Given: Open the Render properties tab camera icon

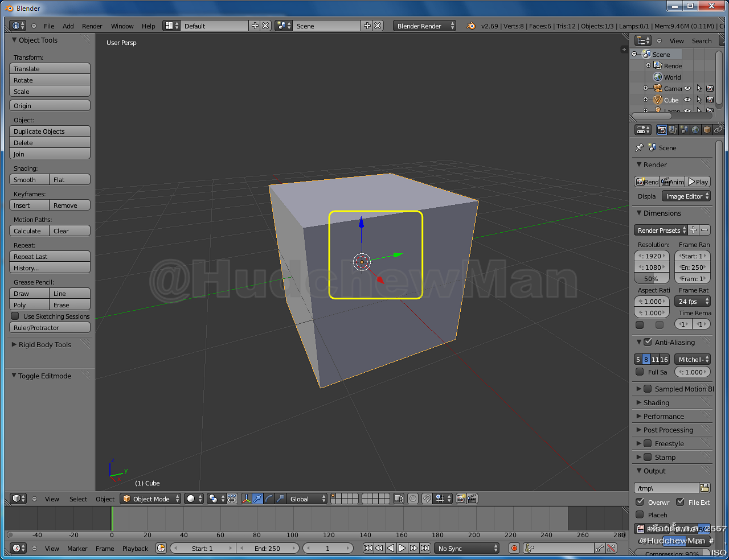Looking at the screenshot, I should point(662,130).
